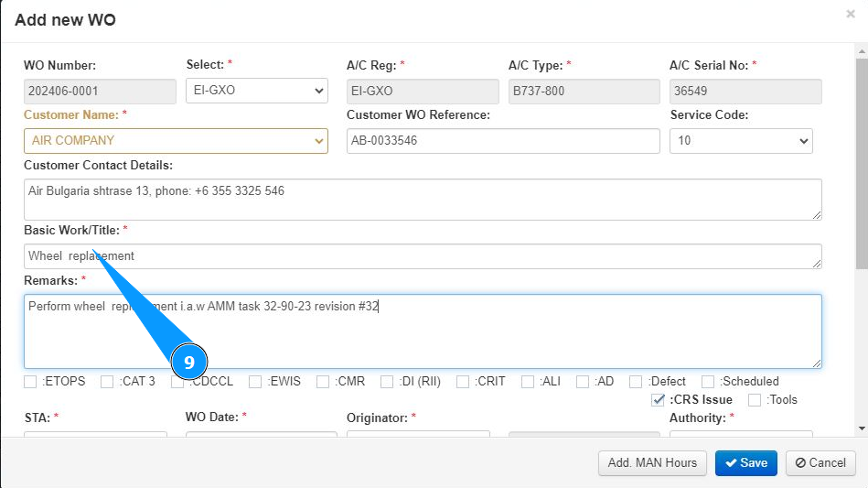The image size is (868, 488).
Task: Enable the ETOPS checkbox
Action: tap(31, 382)
